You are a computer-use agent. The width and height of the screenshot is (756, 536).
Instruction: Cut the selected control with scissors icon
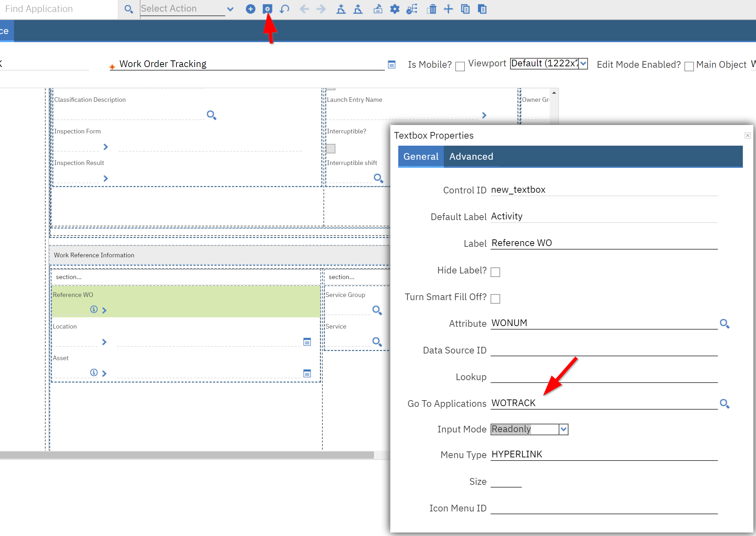click(x=448, y=9)
